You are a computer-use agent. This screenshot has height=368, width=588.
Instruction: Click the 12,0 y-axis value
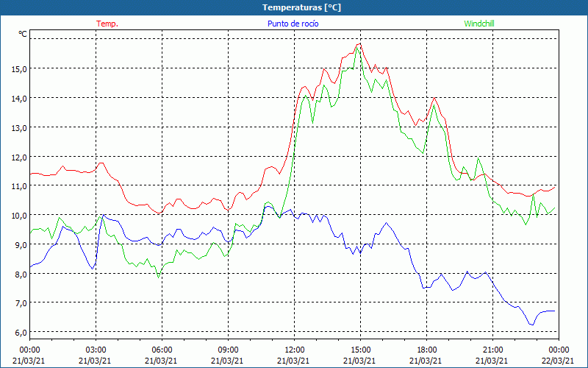[19, 157]
